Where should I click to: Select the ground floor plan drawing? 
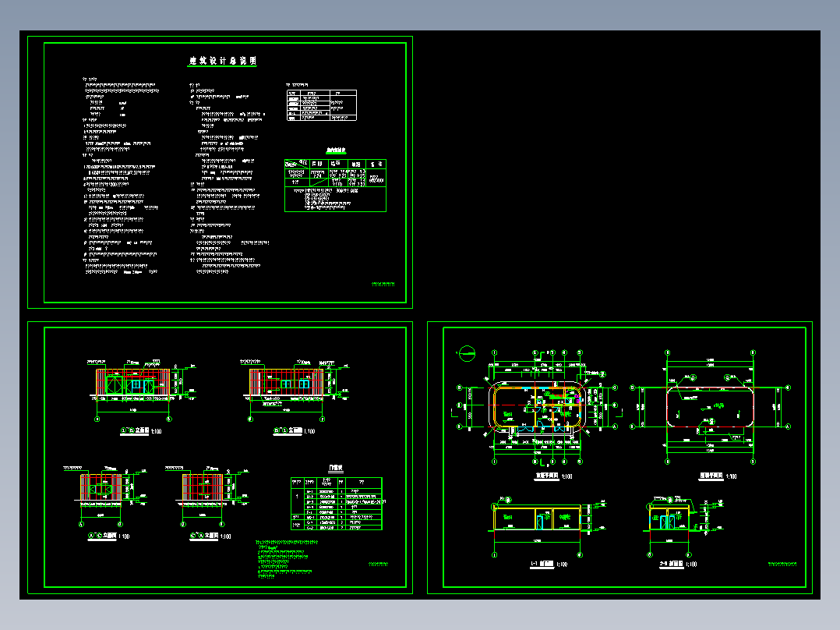[x=539, y=408]
